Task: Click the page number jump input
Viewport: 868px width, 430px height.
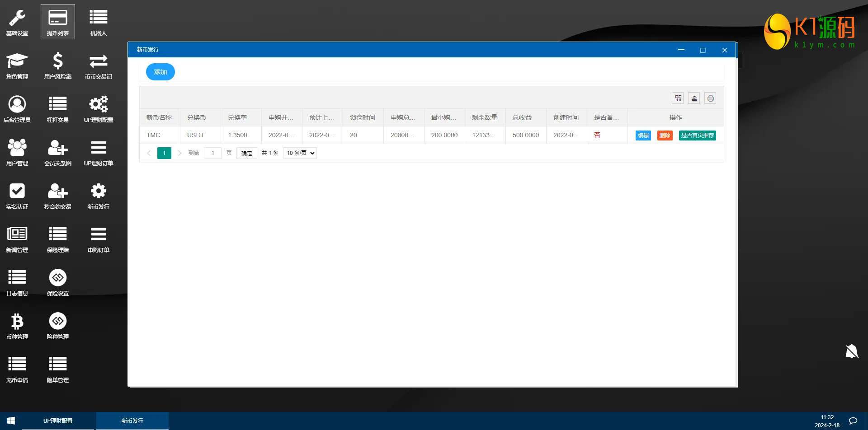Action: pyautogui.click(x=213, y=153)
